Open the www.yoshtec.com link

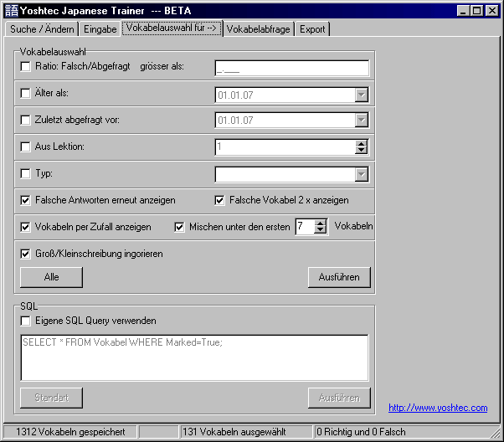(438, 408)
